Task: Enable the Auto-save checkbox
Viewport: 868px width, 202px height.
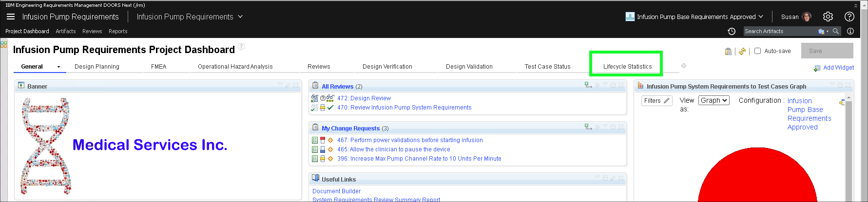Action: click(757, 51)
